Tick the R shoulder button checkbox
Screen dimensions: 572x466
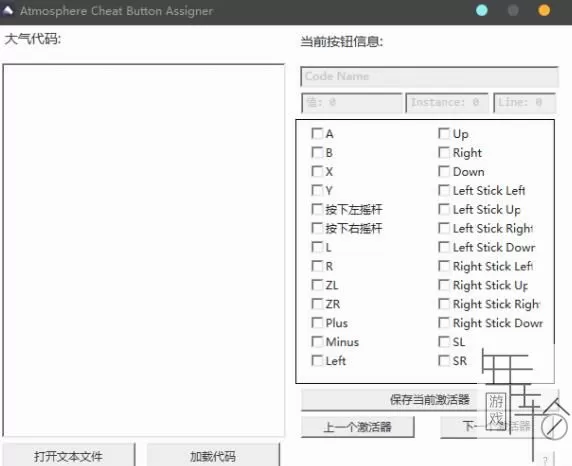coord(317,266)
